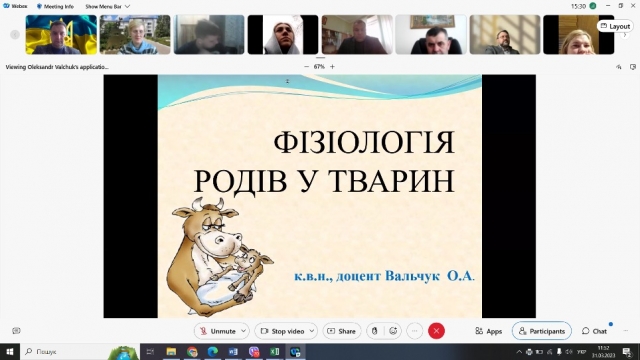
Task: End the meeting with red X
Action: 436,331
